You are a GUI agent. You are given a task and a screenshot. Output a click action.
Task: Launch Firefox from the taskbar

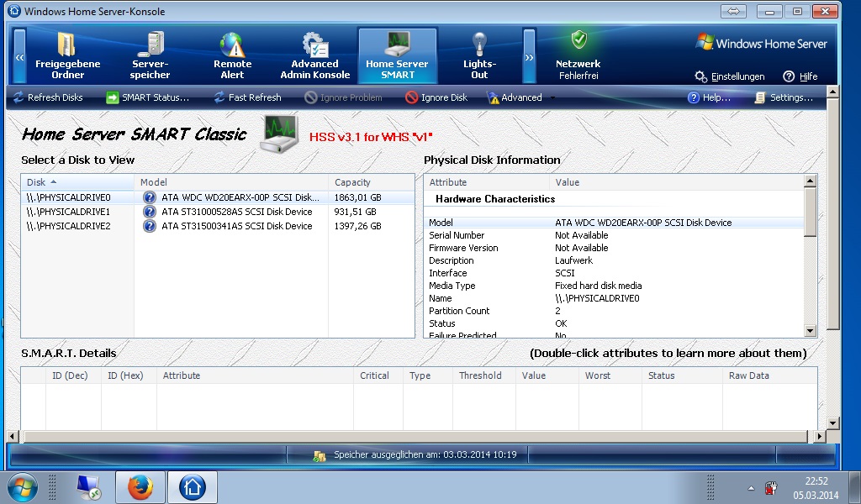point(140,487)
